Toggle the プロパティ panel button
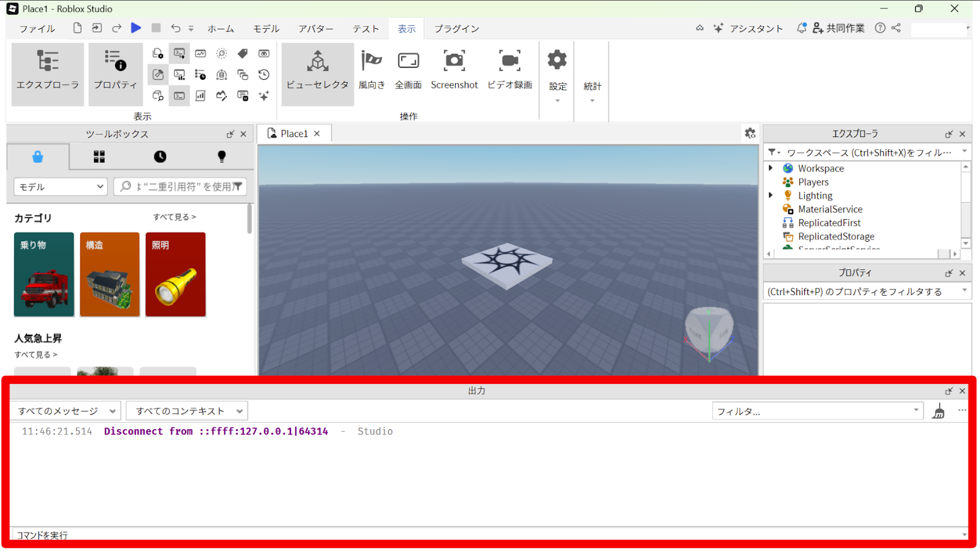The image size is (980, 551). point(115,73)
